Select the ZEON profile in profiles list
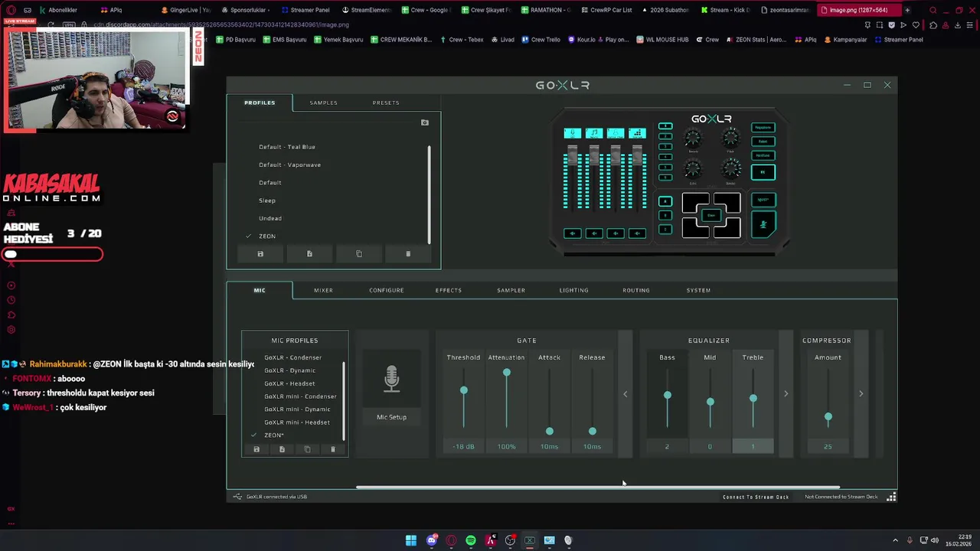980x551 pixels. pos(267,236)
